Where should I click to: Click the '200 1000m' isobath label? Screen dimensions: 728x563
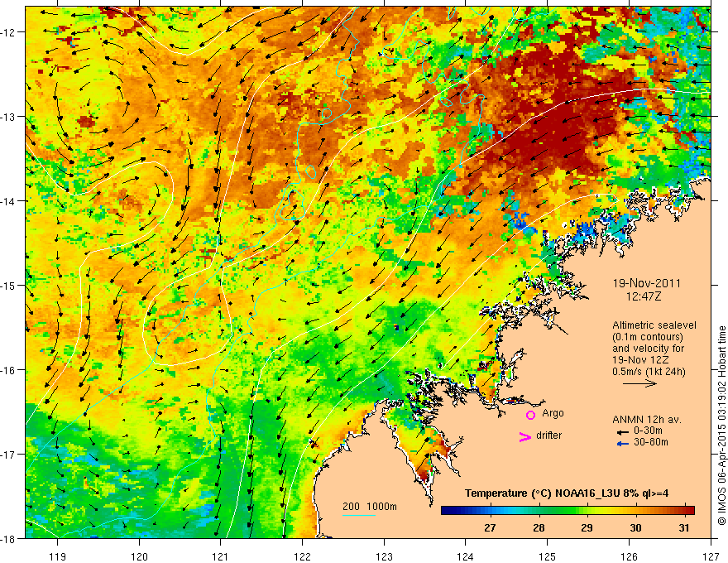click(x=370, y=507)
